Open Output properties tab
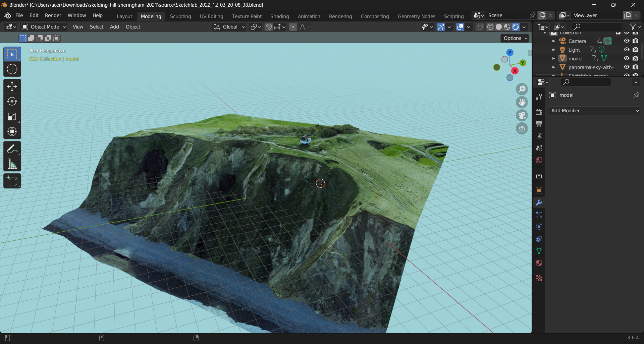 [539, 124]
